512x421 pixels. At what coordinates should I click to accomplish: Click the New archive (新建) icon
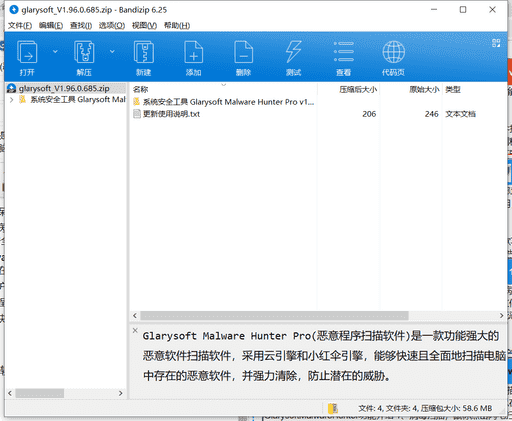144,52
